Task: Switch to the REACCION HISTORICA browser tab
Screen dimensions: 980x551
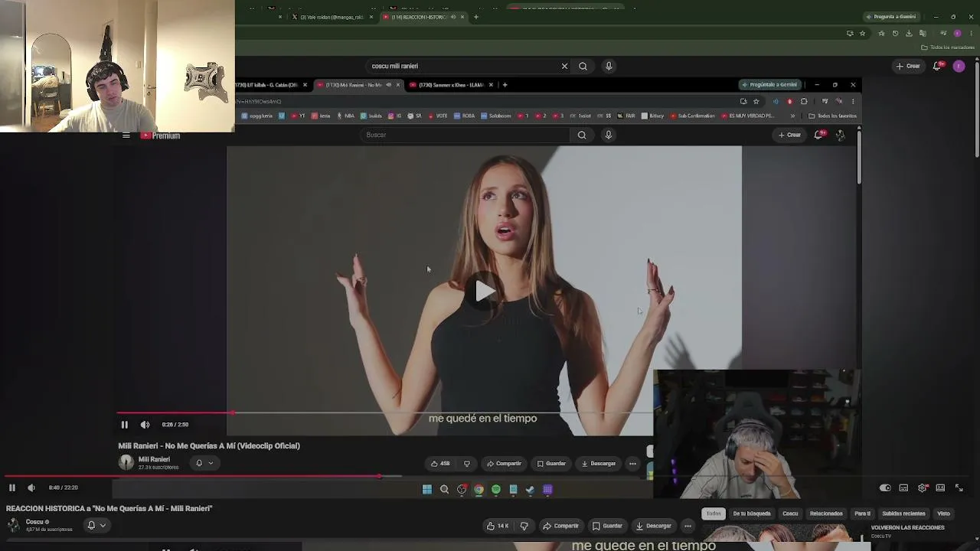Action: pyautogui.click(x=423, y=17)
